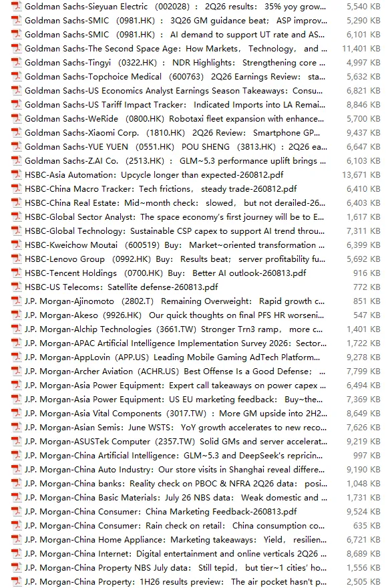Click PDF icon of J.P. Morgan-China Basic Materials file
386x588 pixels.
click(17, 498)
